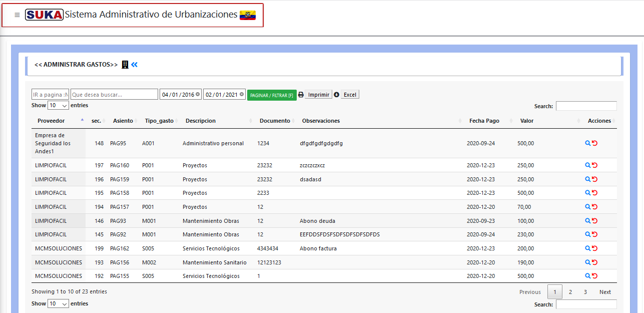Sort by the Documento column header
Image resolution: width=644 pixels, height=313 pixels.
[275, 121]
